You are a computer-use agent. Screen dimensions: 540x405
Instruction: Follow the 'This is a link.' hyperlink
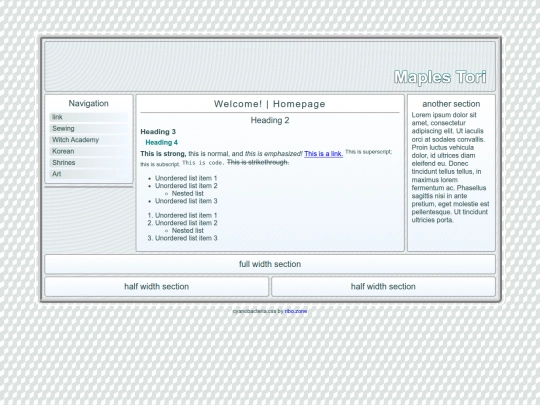click(x=323, y=154)
